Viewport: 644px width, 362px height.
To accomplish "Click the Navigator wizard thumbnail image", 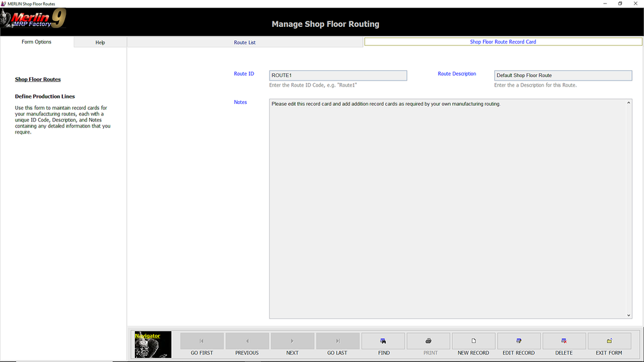I will 153,345.
